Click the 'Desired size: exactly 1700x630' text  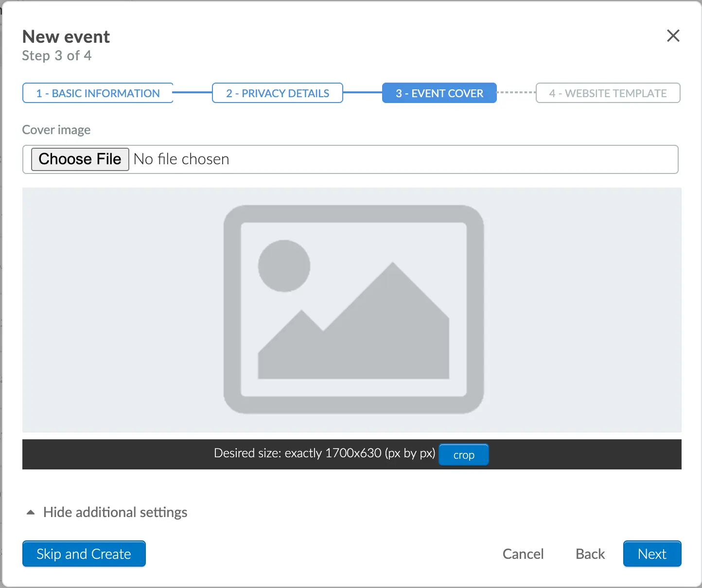click(324, 453)
